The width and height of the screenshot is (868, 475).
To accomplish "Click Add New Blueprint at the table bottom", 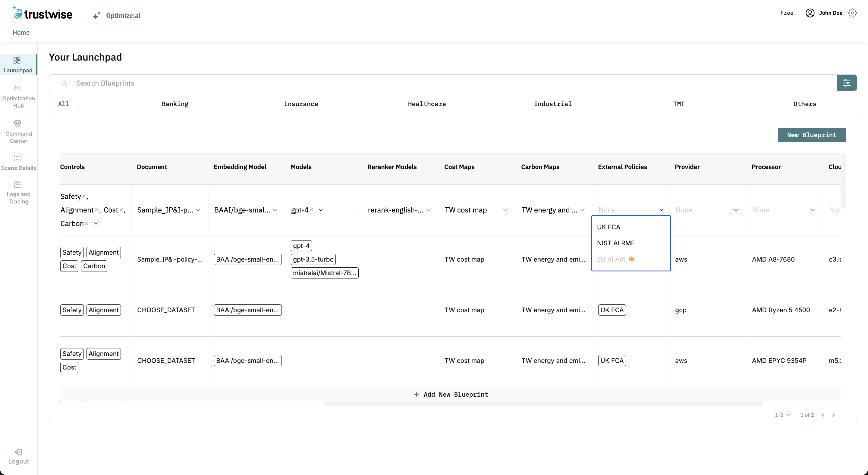I will (451, 394).
